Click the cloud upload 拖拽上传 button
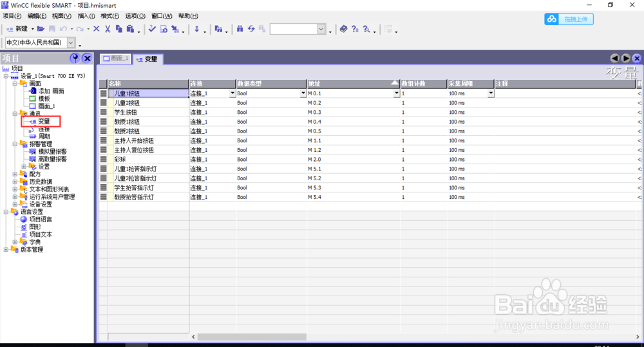Image resolution: width=644 pixels, height=347 pixels. 569,19
